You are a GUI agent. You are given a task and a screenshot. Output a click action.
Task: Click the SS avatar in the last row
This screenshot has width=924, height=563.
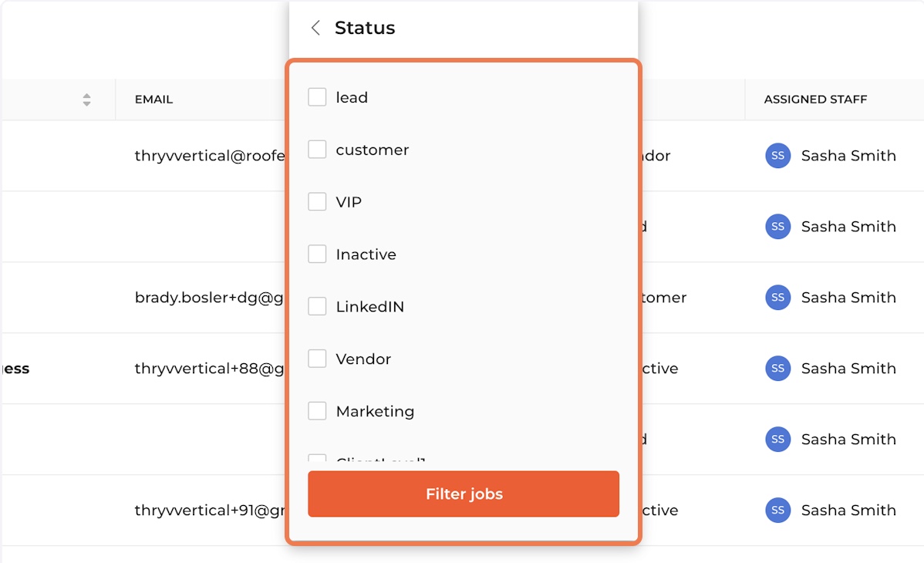(x=778, y=510)
